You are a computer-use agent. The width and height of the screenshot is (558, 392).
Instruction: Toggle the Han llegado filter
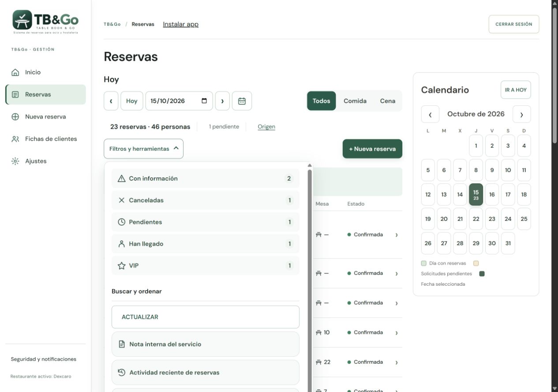point(206,244)
